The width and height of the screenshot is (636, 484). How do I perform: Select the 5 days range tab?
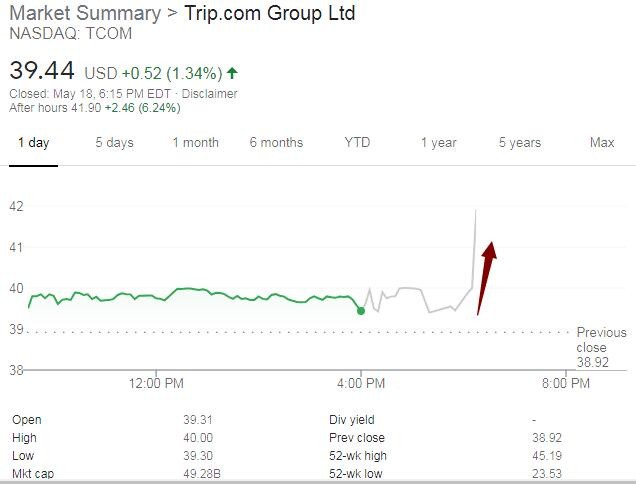coord(114,143)
